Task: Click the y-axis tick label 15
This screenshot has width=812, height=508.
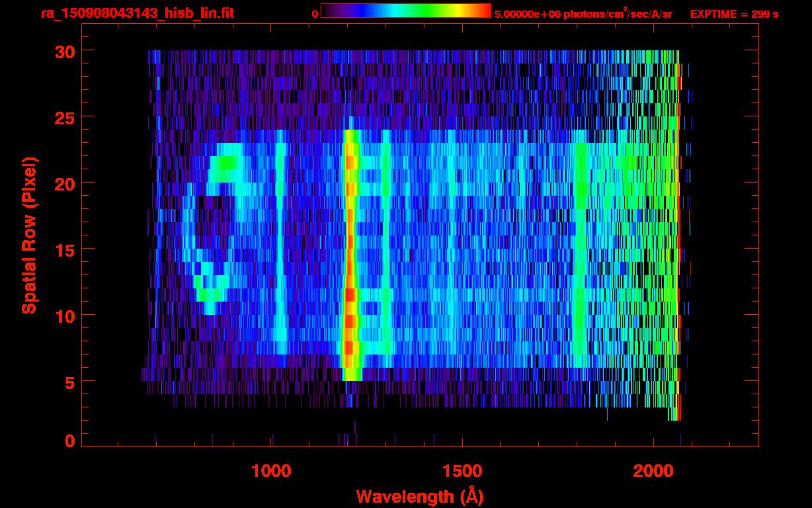Action: click(63, 249)
